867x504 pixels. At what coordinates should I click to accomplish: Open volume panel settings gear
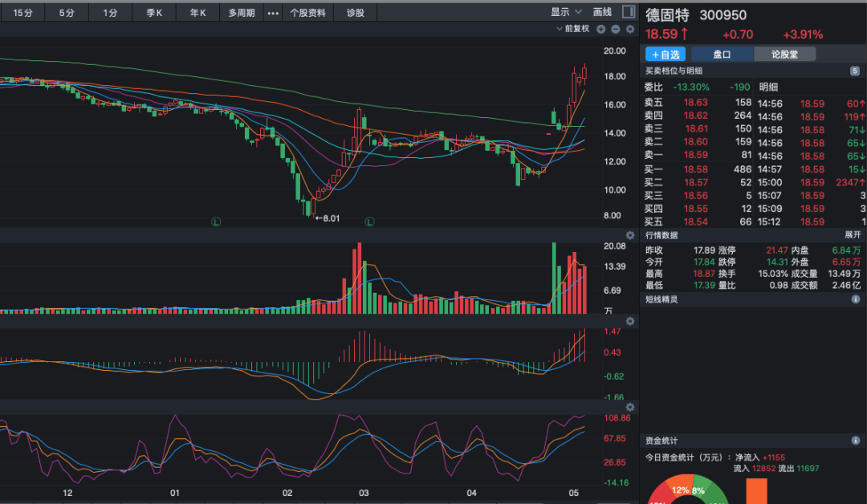tap(630, 235)
